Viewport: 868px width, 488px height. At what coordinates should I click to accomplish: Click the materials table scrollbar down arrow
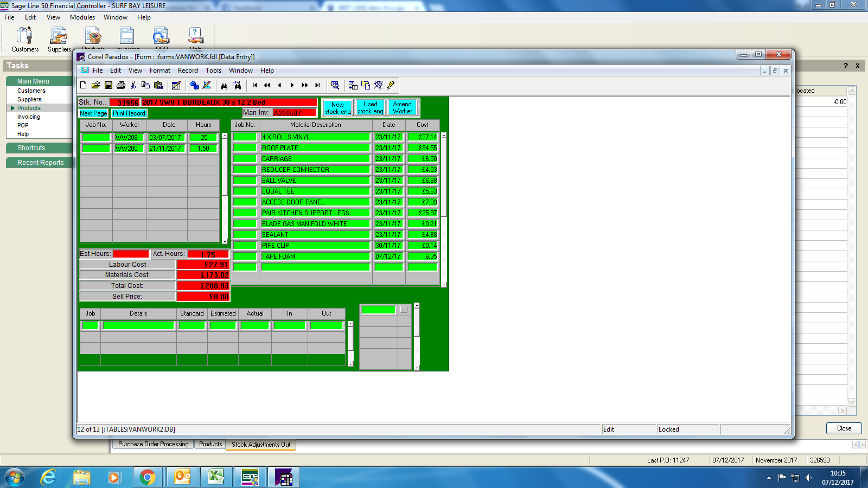click(x=444, y=285)
